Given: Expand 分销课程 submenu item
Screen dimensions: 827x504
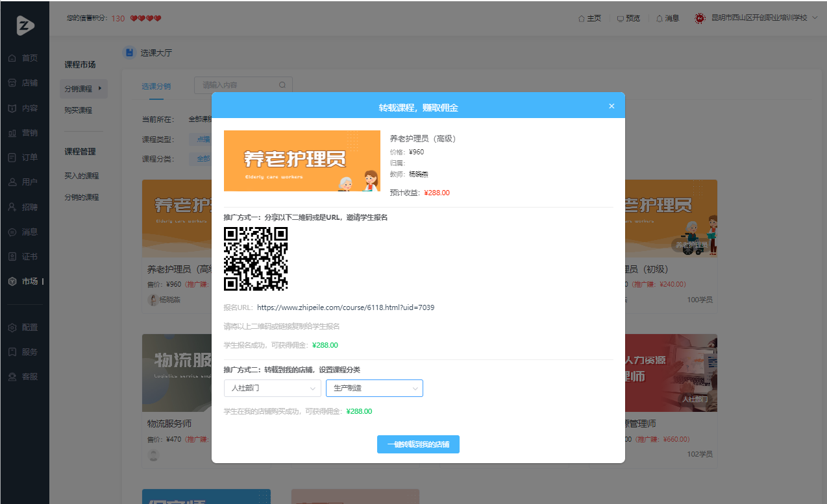Looking at the screenshot, I should pos(84,88).
